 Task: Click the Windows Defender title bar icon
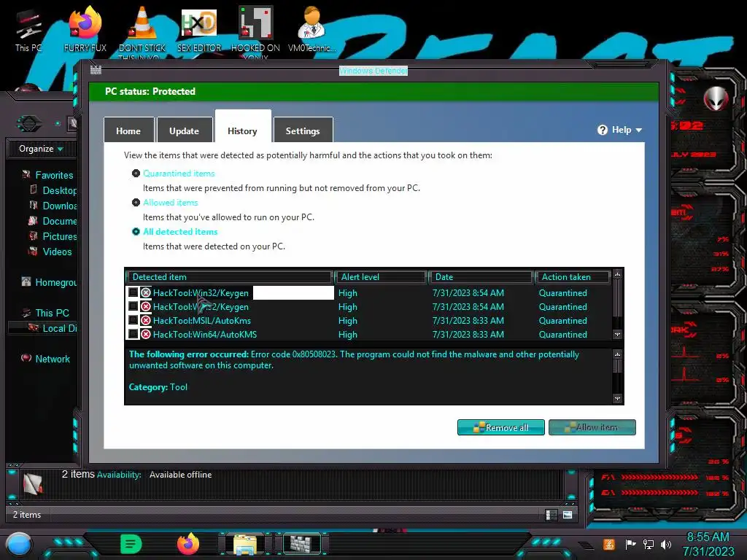(x=96, y=70)
